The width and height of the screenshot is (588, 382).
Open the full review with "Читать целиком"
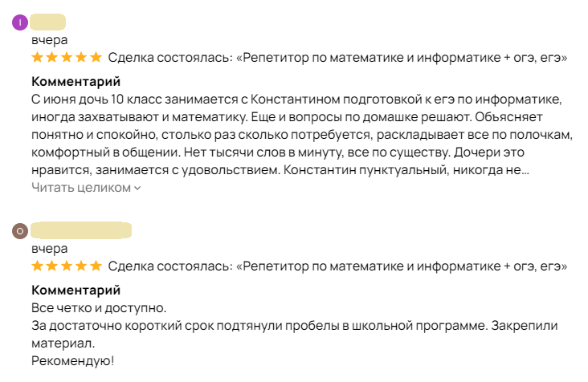point(80,187)
